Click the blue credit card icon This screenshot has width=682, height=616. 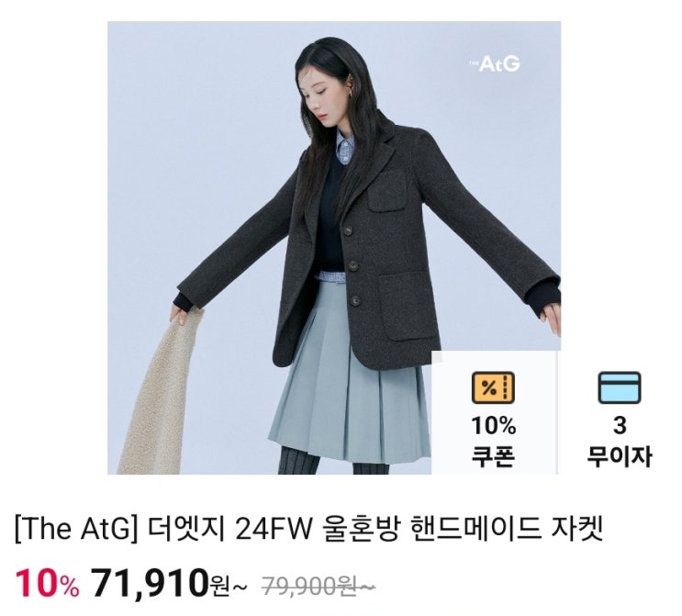point(620,387)
